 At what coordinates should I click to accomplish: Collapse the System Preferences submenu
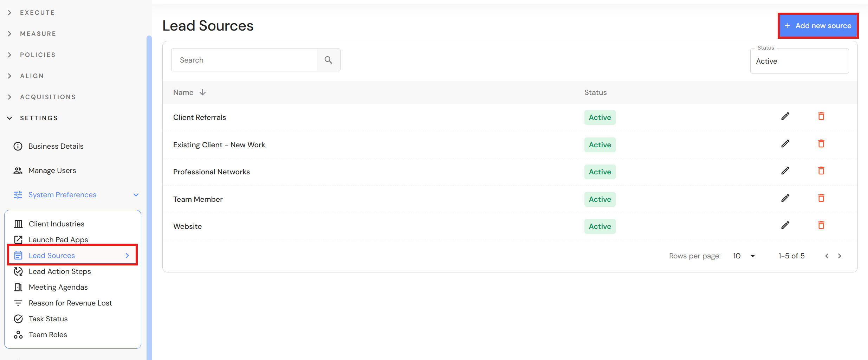[136, 195]
